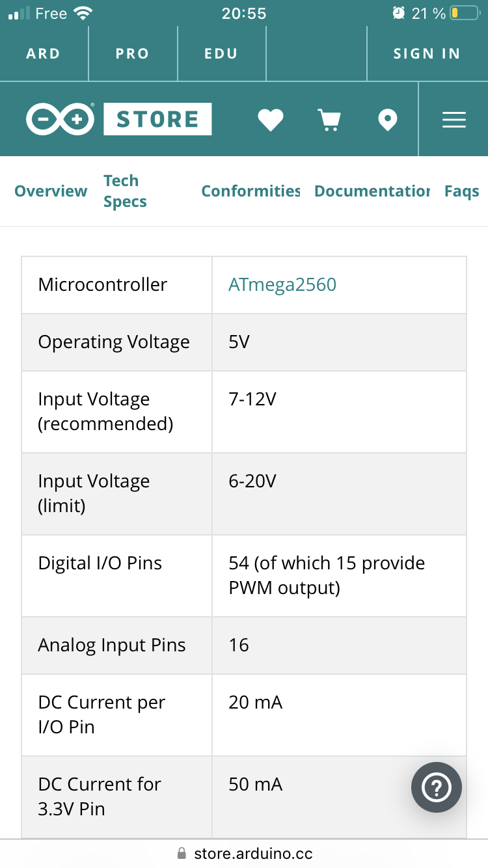Open the ATmega2560 microcontroller link
488x868 pixels.
(282, 284)
